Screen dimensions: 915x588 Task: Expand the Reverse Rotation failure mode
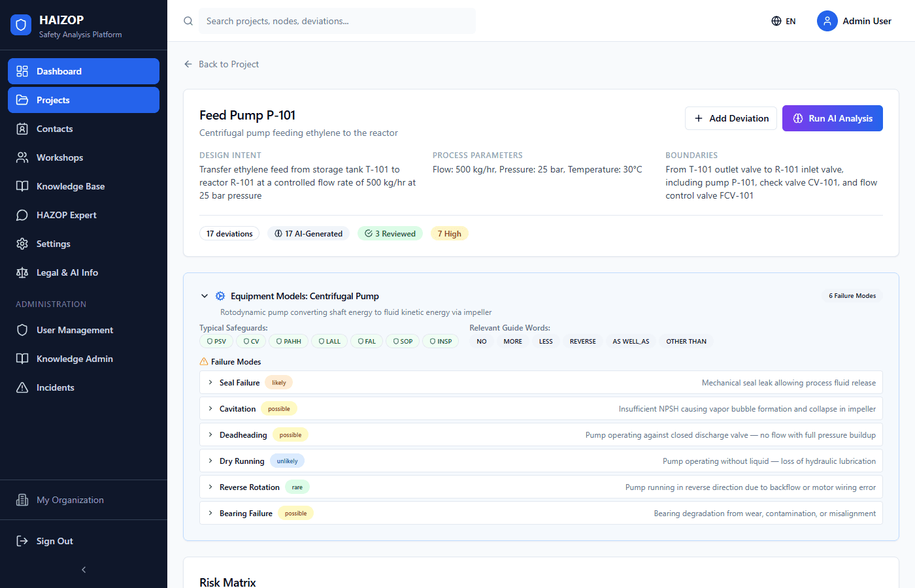point(210,487)
